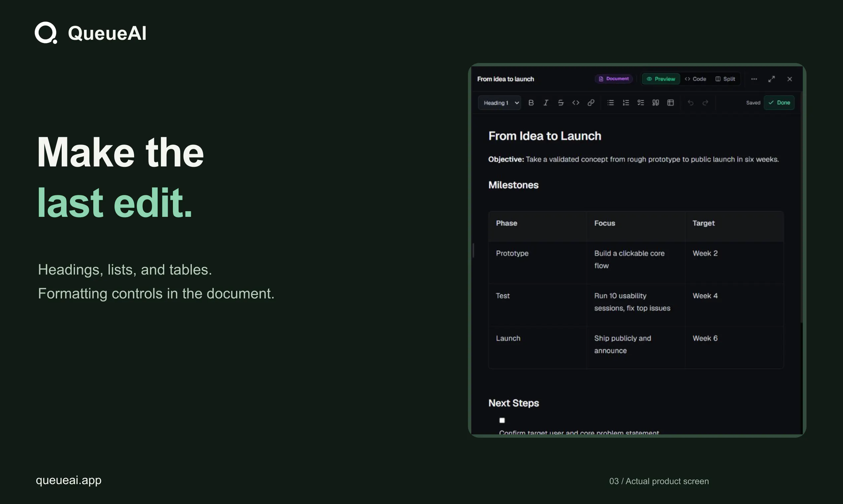Switch to the Split view

[726, 79]
